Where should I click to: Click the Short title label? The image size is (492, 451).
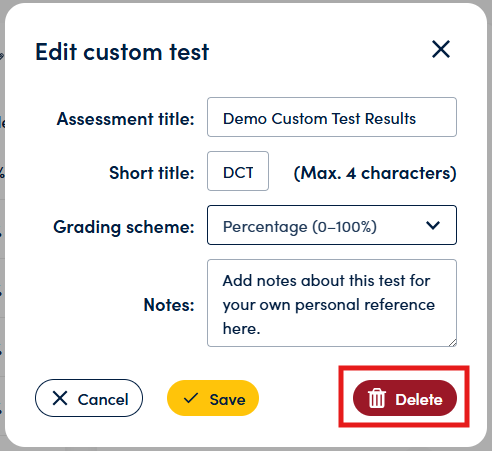(152, 173)
